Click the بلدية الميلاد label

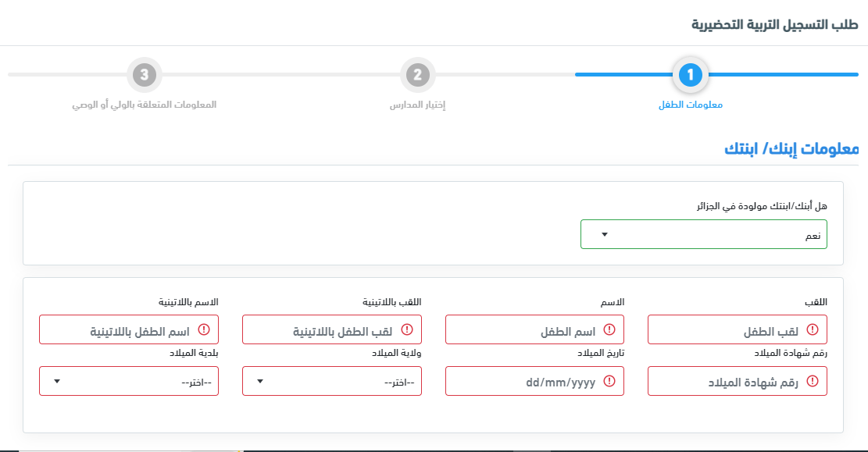coord(194,353)
